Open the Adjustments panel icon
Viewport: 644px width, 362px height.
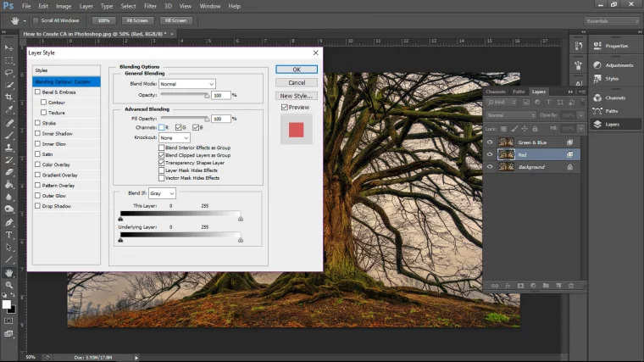[x=597, y=65]
